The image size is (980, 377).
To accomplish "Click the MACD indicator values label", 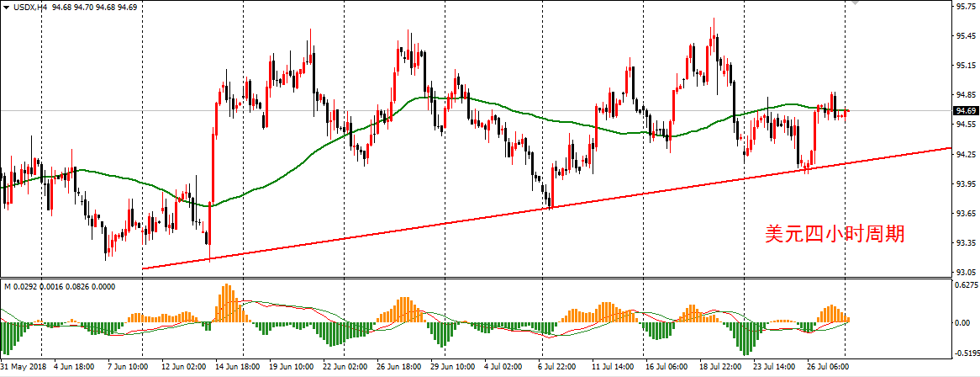I will [x=57, y=287].
